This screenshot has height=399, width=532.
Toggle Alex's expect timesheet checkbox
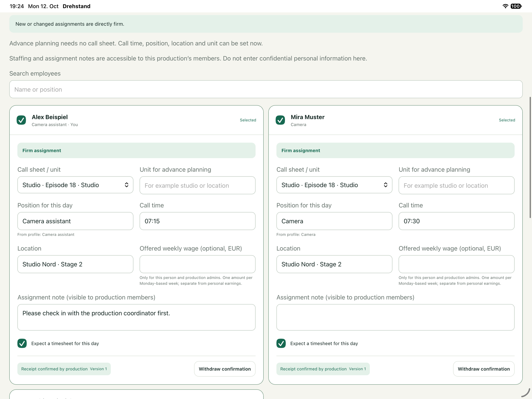point(22,343)
